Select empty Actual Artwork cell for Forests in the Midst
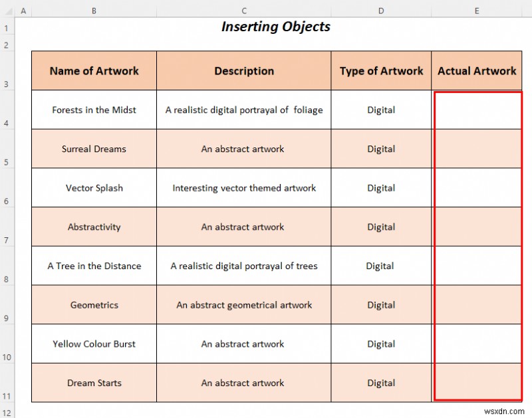Viewport: 532px width, 418px height. 477,110
